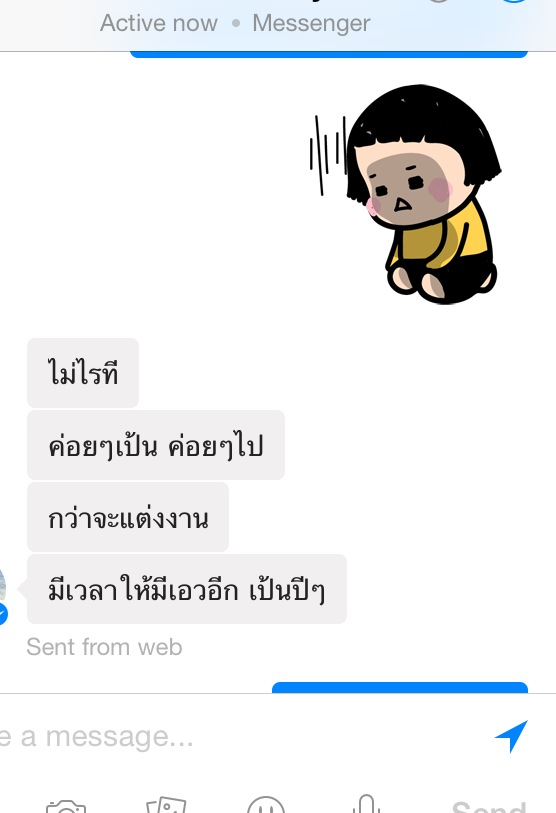Click the Send button

click(x=489, y=806)
